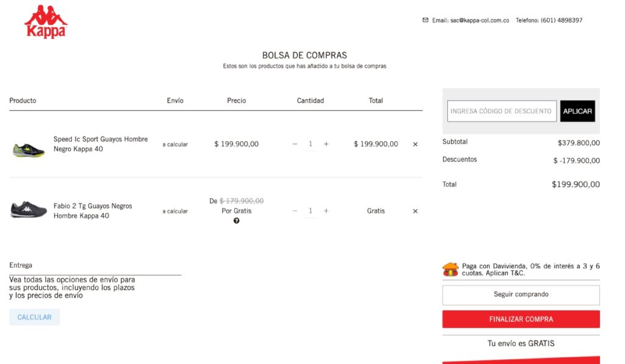Click the Entrega section heading
The height and width of the screenshot is (364, 625).
click(x=21, y=265)
